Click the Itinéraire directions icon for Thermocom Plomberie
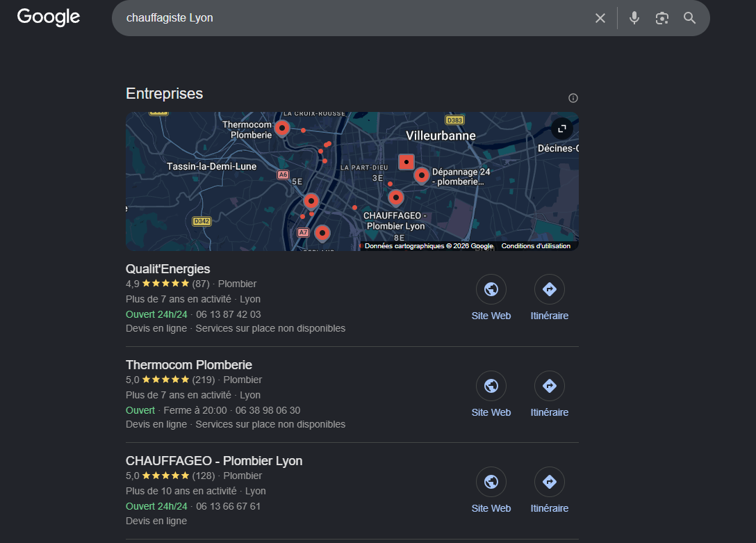 (549, 386)
